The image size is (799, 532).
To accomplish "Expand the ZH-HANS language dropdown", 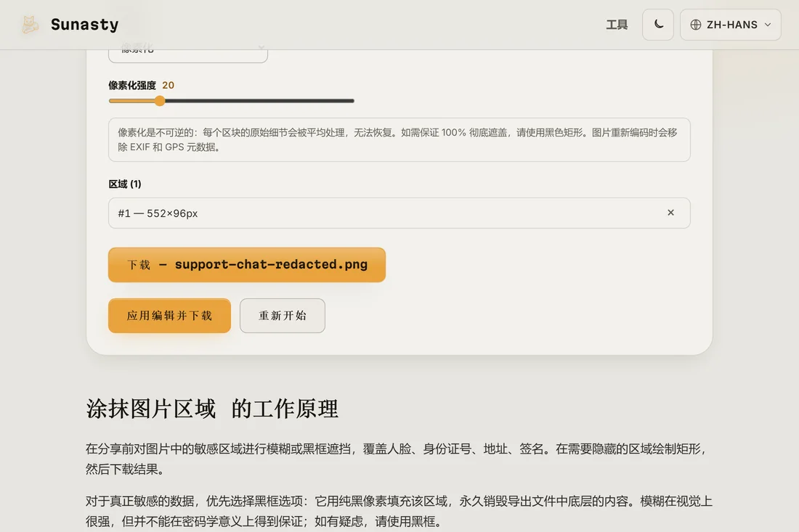I will point(730,25).
